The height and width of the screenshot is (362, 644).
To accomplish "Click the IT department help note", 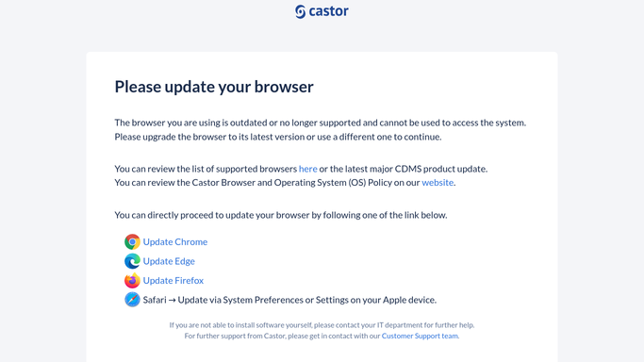I will 322,325.
